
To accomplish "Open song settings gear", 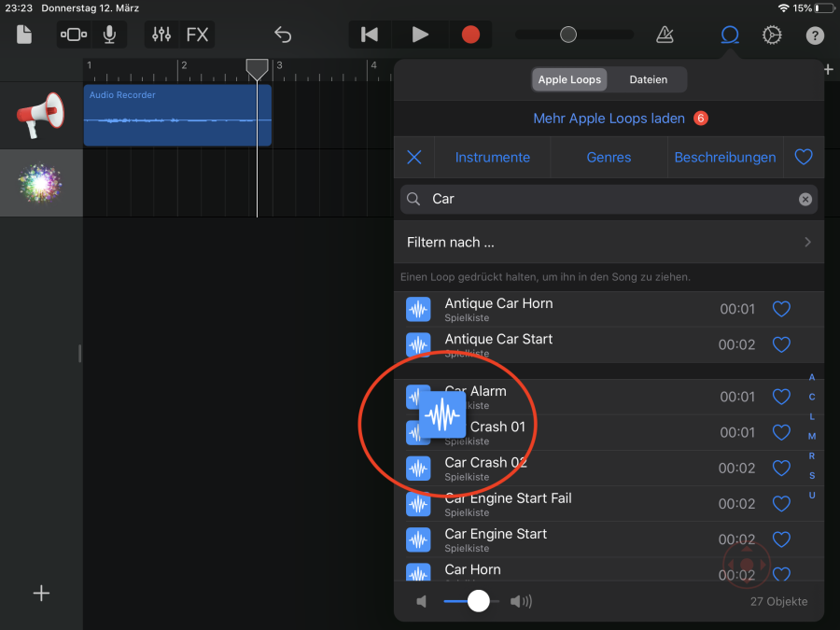I will pyautogui.click(x=772, y=35).
